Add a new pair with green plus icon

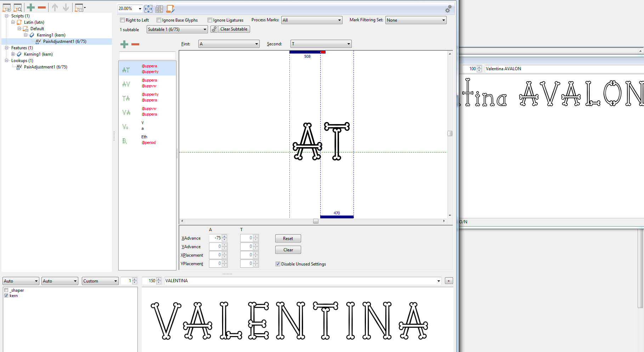click(x=124, y=44)
